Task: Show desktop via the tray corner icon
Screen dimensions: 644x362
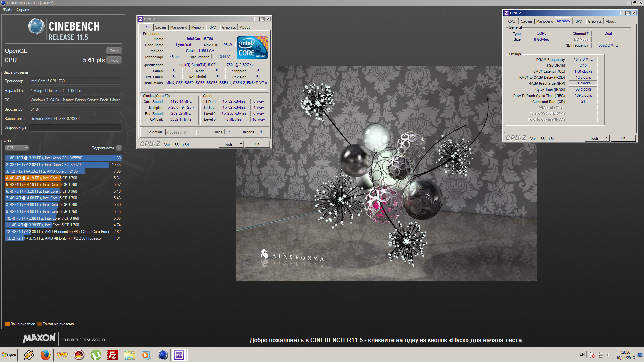Action: (640, 355)
